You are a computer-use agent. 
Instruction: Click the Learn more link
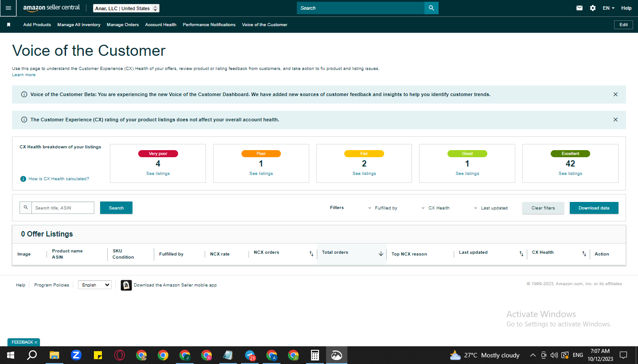(x=24, y=75)
